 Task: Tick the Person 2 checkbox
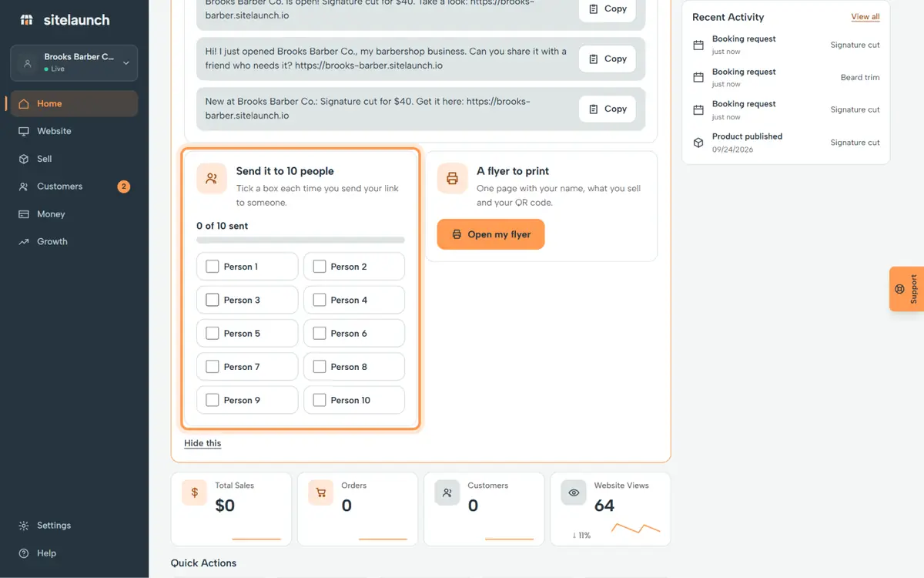coord(320,267)
